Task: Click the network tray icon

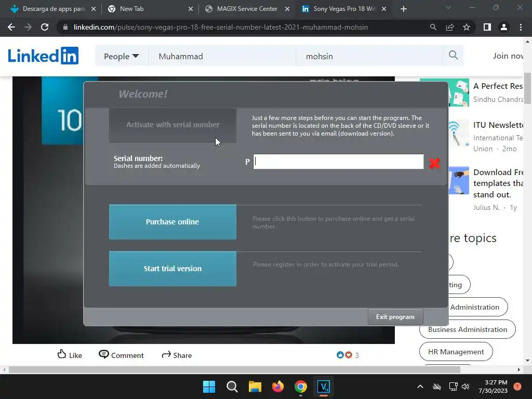Action: pos(453,387)
